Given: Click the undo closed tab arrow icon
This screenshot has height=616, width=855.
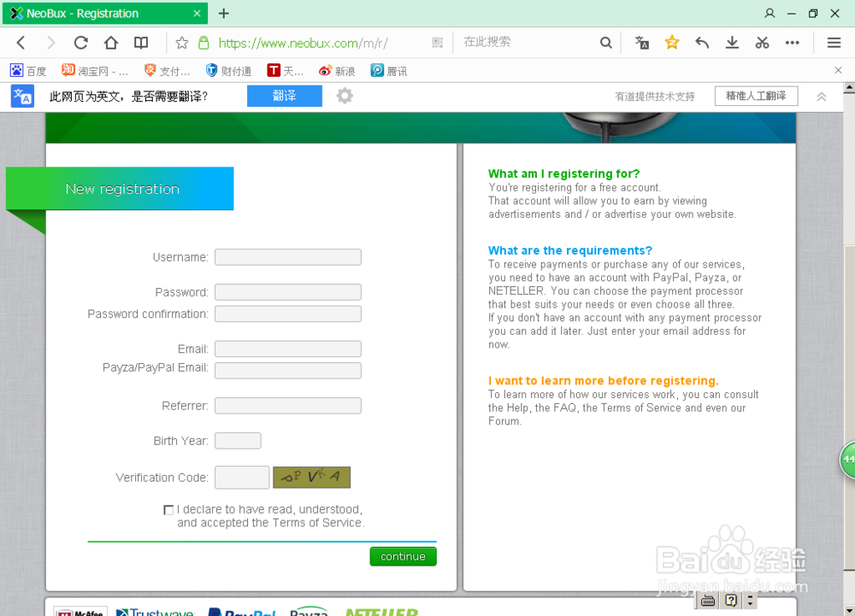Looking at the screenshot, I should click(702, 43).
